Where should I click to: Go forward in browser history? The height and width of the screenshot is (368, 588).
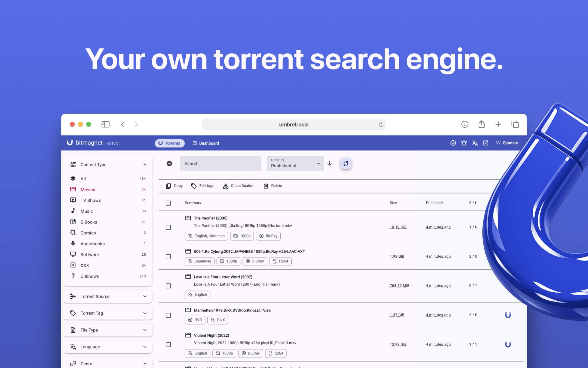tap(136, 124)
